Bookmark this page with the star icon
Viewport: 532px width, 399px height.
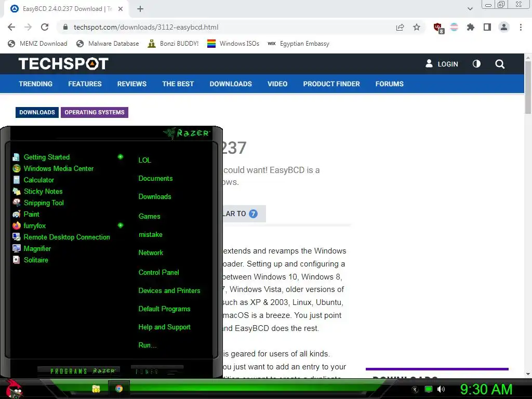pyautogui.click(x=417, y=27)
